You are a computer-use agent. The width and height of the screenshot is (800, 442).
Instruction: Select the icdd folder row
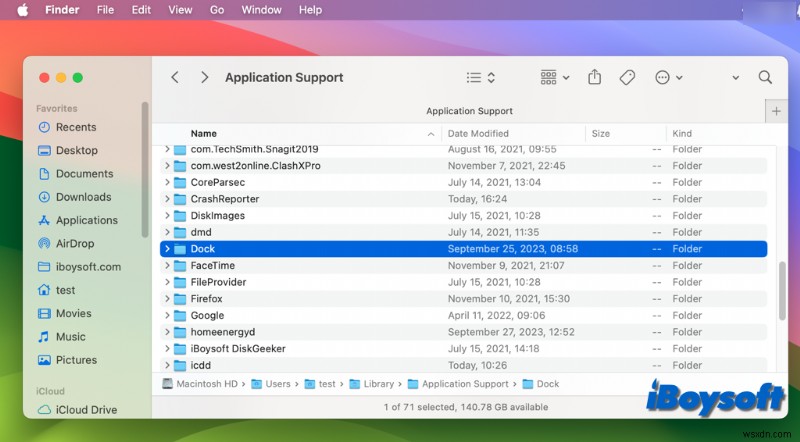(463, 365)
